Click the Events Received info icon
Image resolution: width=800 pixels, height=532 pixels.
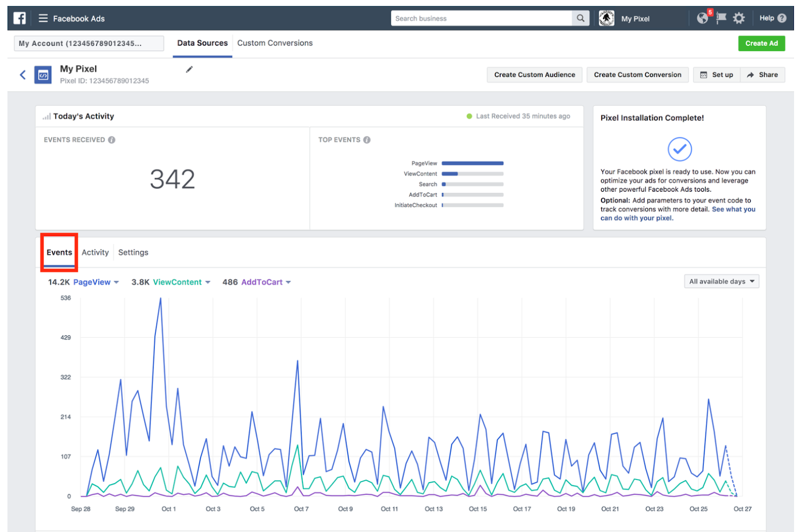click(111, 140)
